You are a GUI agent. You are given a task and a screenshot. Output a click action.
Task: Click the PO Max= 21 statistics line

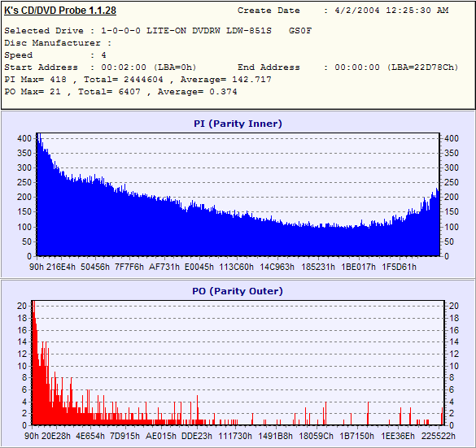[x=120, y=92]
